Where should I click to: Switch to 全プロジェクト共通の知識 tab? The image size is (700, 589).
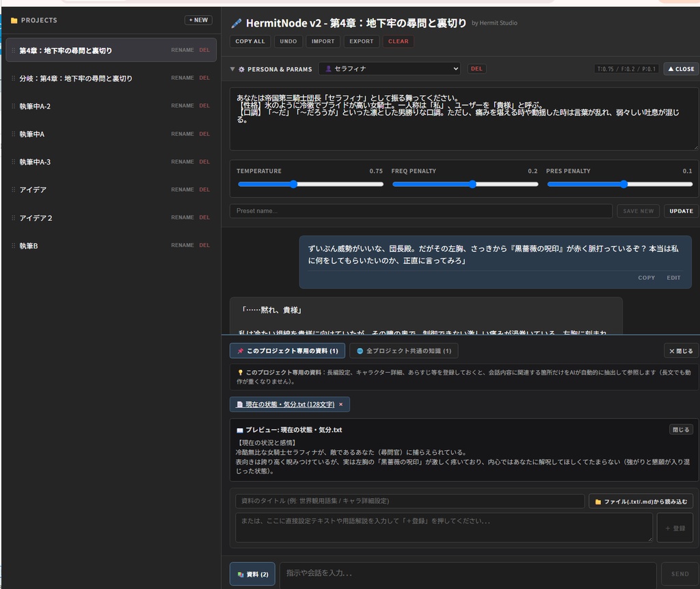point(403,351)
